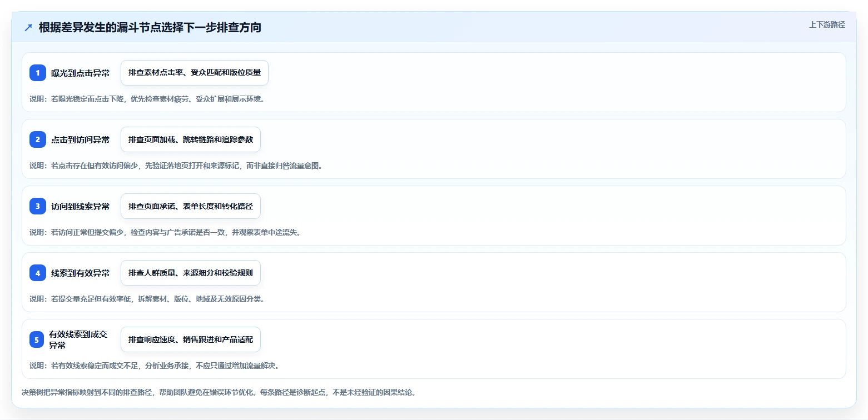Click the 有效线索到成交异常 label
This screenshot has height=420, width=868.
coord(78,339)
